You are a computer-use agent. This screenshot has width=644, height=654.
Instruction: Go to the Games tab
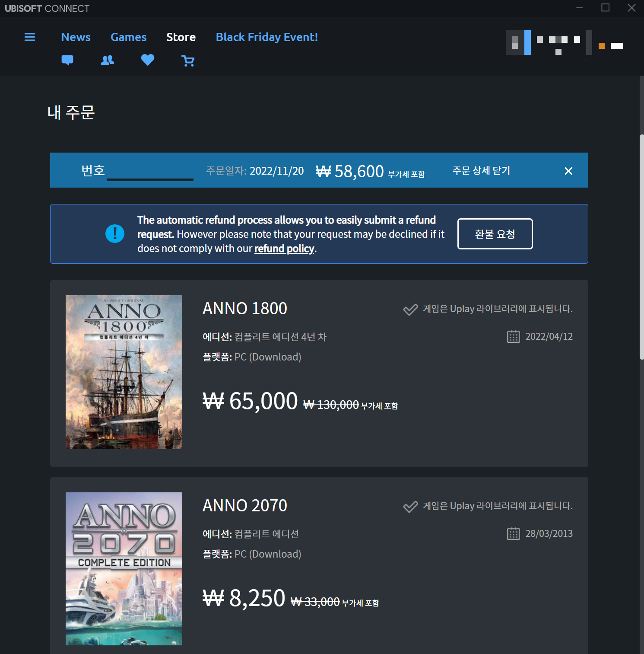[129, 37]
